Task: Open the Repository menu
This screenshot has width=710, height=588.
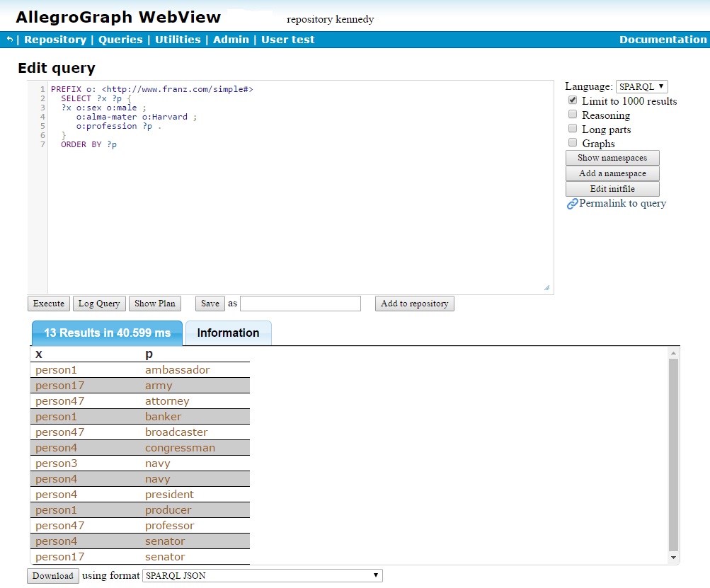Action: [x=55, y=40]
